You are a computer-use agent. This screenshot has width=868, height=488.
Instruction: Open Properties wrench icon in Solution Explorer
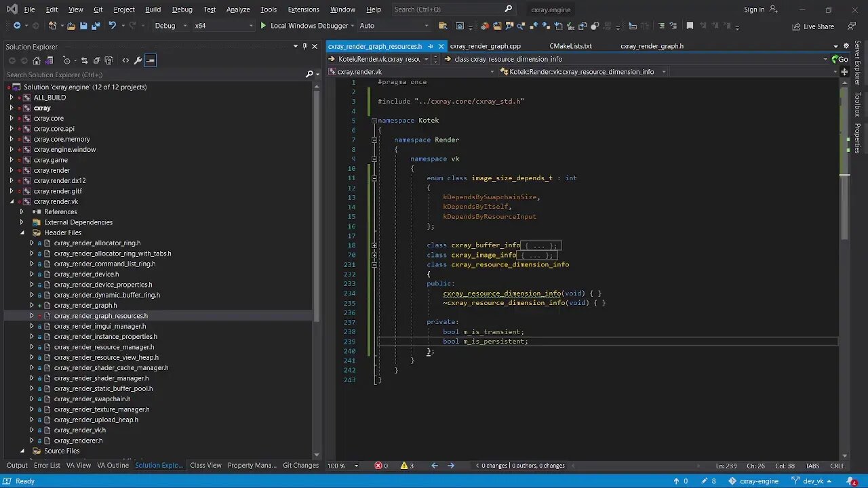(138, 60)
